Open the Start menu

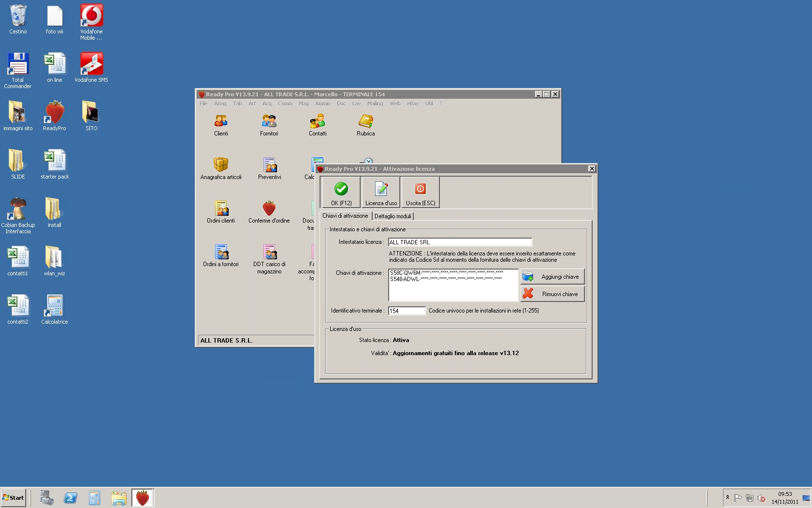click(14, 497)
